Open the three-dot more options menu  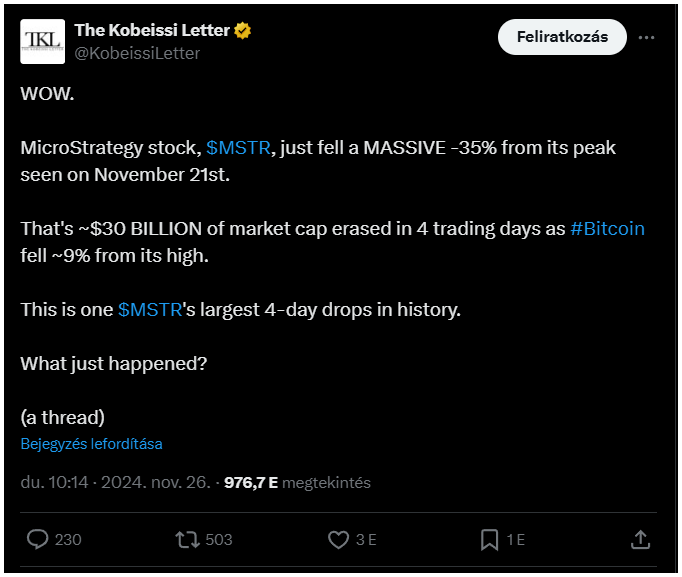tap(646, 38)
